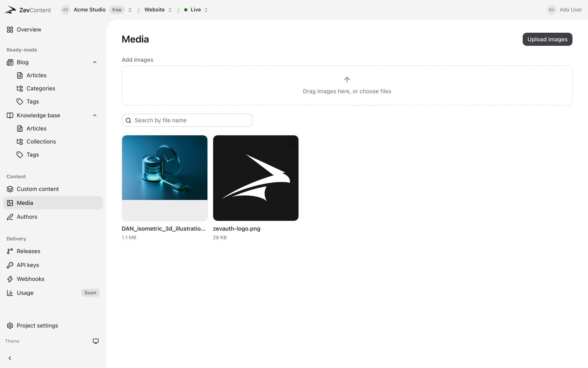This screenshot has width=588, height=368.
Task: Click the drag images dropzone area
Action: pyautogui.click(x=347, y=85)
